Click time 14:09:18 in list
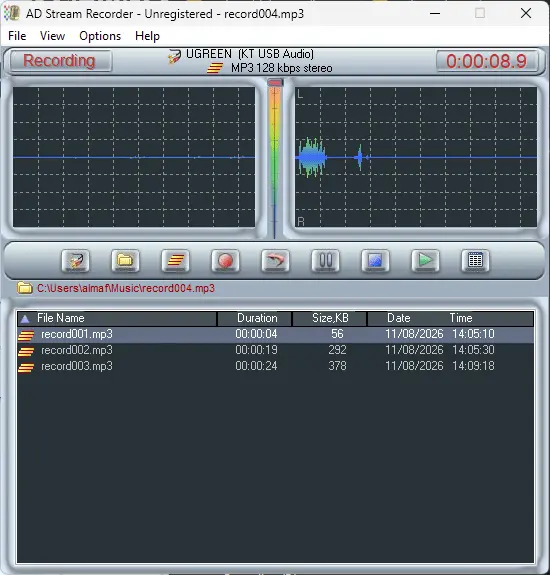Image resolution: width=550 pixels, height=575 pixels. [x=473, y=366]
